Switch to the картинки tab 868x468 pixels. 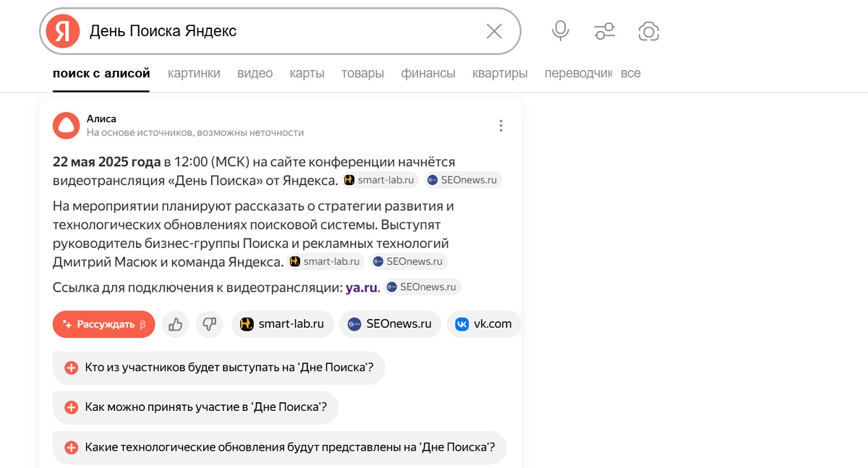(194, 72)
